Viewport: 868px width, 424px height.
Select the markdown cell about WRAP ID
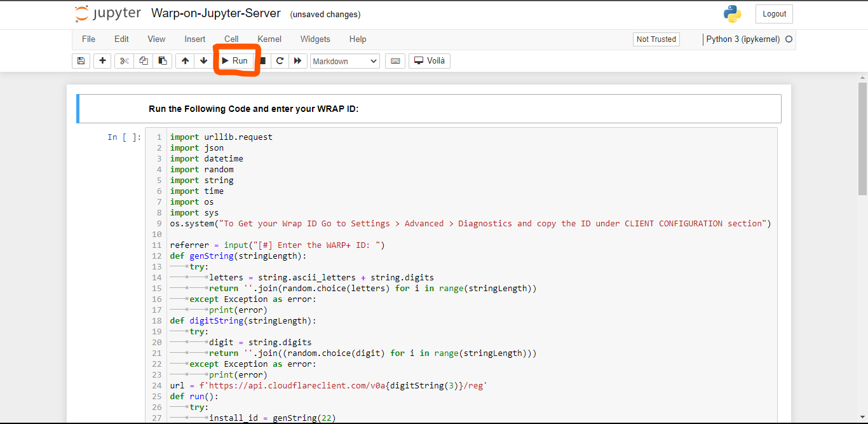pos(429,109)
